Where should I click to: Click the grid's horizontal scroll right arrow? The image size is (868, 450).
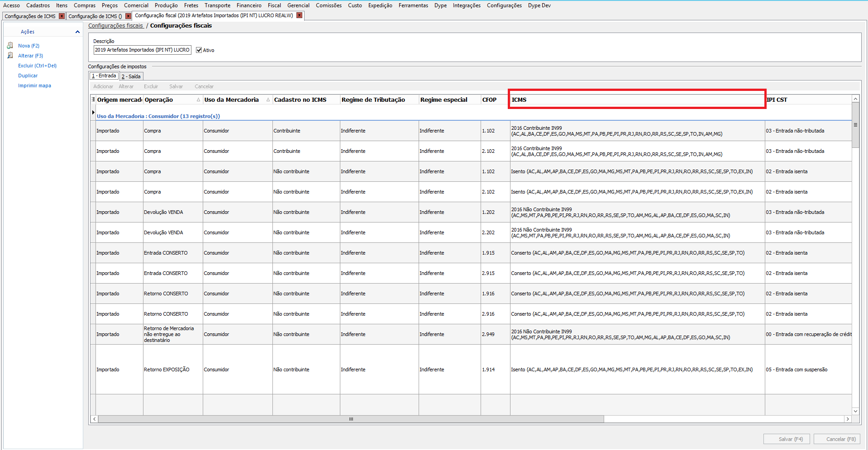click(x=848, y=419)
